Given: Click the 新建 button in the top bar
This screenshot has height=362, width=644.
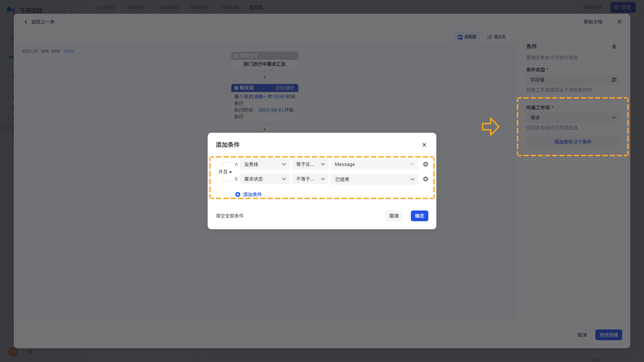Looking at the screenshot, I should [623, 7].
